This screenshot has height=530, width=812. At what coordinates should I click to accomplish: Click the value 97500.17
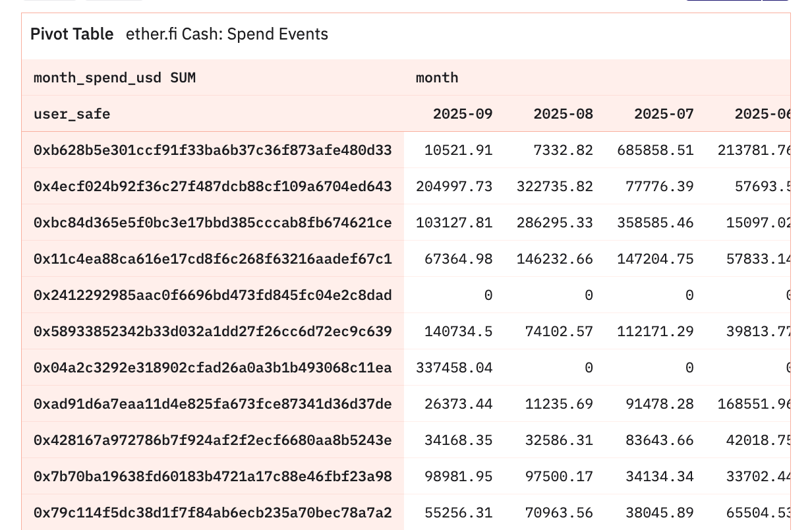[560, 477]
